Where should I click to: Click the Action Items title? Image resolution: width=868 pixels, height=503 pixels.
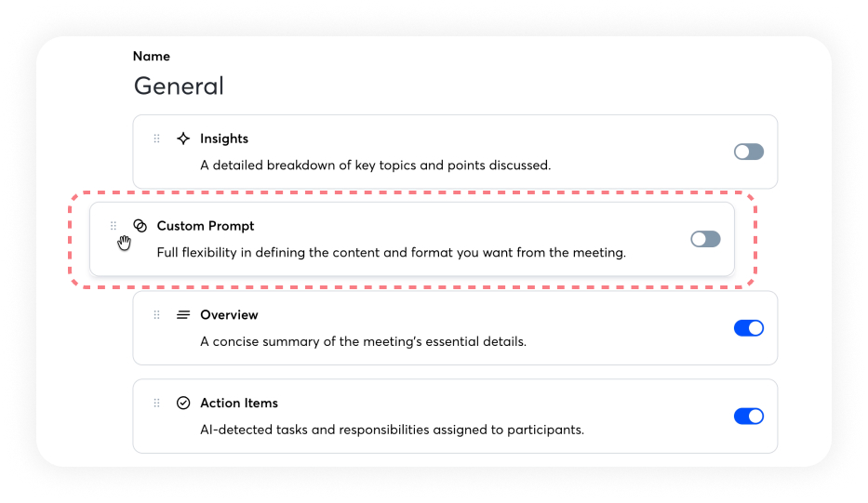pos(239,404)
